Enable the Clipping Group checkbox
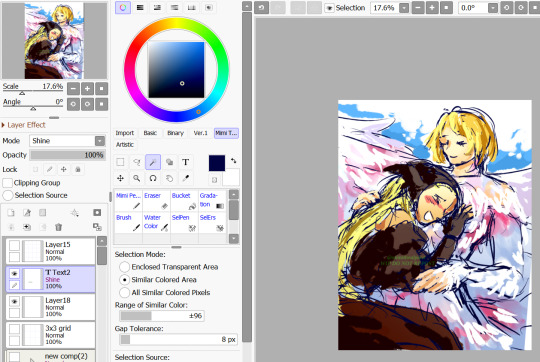The height and width of the screenshot is (362, 540). pyautogui.click(x=7, y=183)
